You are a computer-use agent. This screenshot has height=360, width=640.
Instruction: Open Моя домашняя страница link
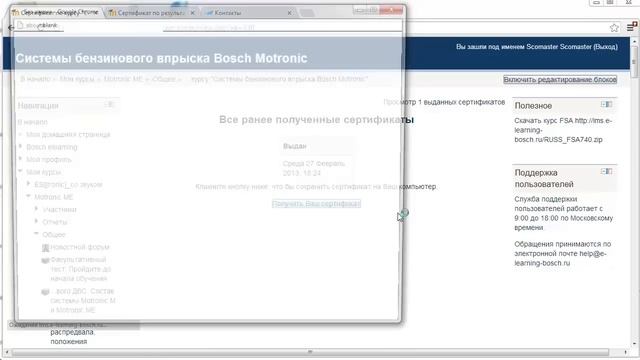[x=68, y=134]
